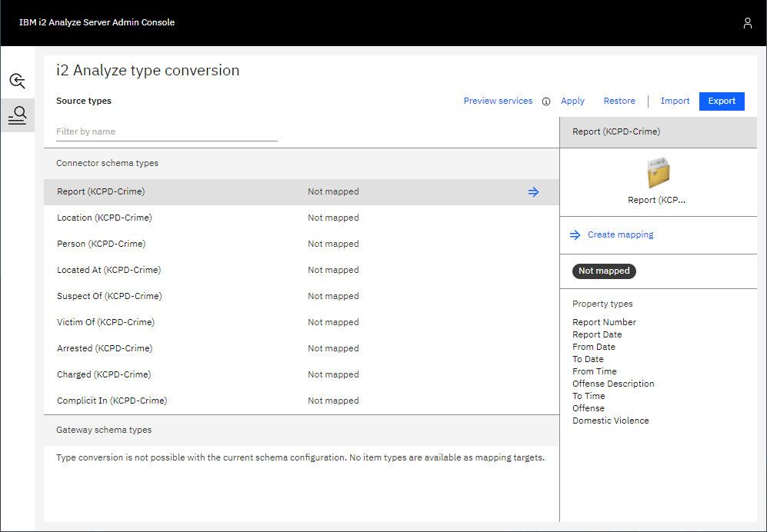Pick the Victim Of (KCPD-Crime) row
767x532 pixels.
click(105, 323)
